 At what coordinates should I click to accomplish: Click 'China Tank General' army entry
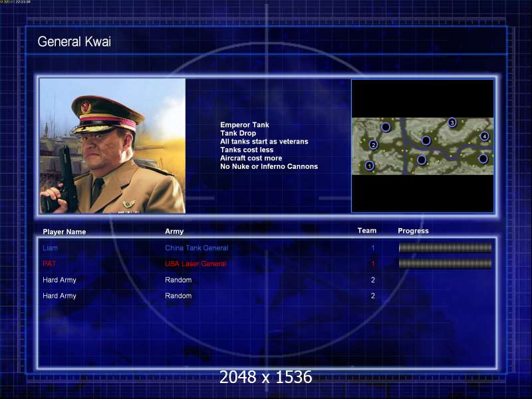pos(196,248)
